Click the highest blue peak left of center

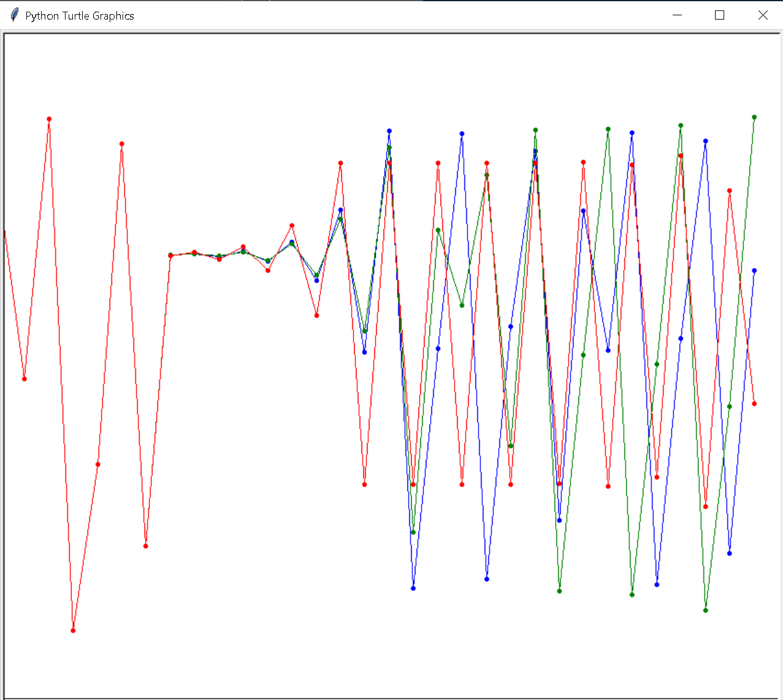(389, 130)
